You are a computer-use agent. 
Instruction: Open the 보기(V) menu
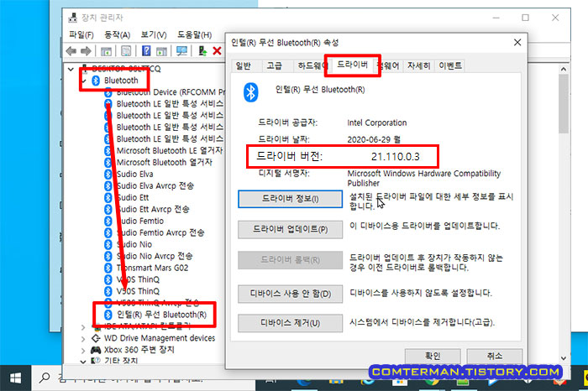click(x=154, y=35)
